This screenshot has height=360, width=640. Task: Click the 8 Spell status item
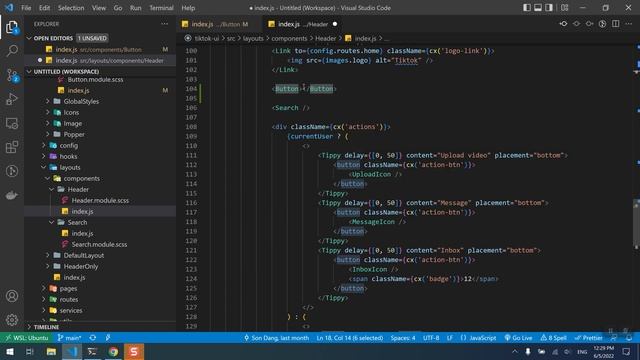click(553, 338)
